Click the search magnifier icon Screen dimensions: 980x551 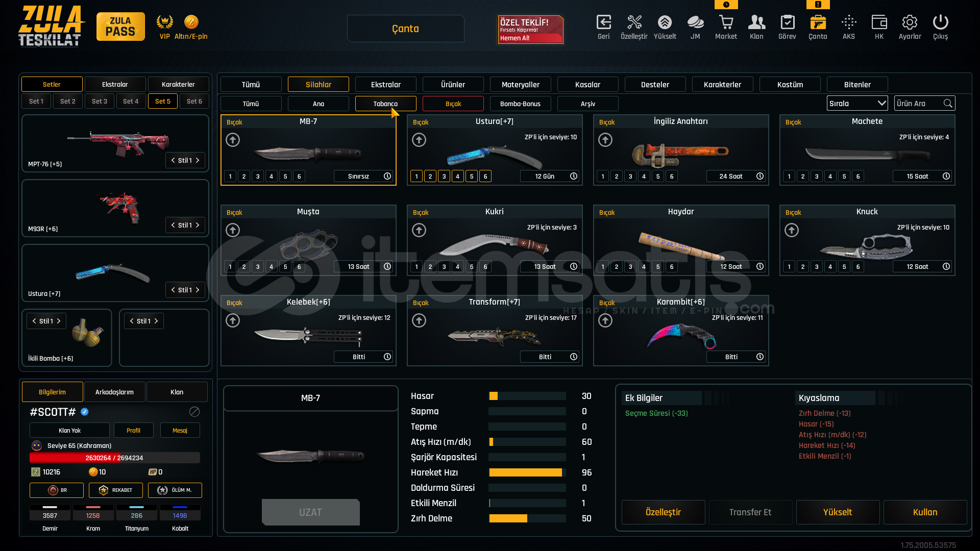pos(948,104)
